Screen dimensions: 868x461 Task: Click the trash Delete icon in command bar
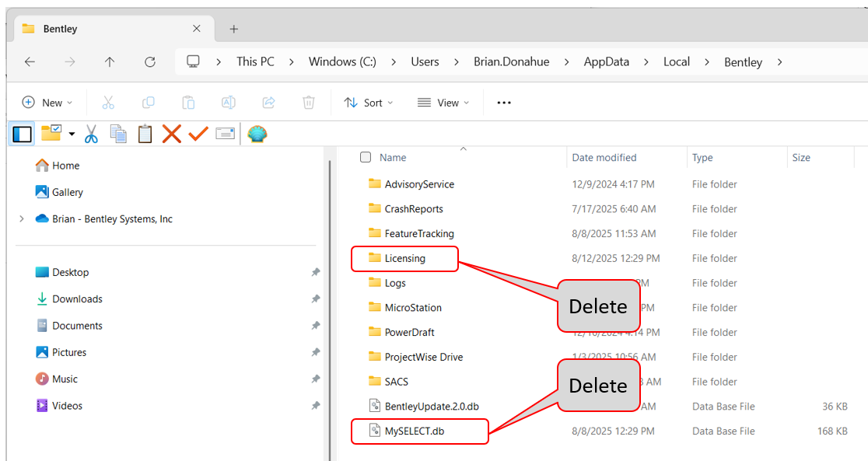(309, 103)
